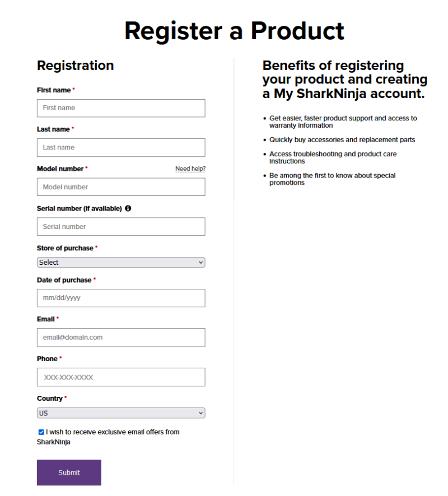
Task: Open the Store of purchase dropdown
Action: (x=121, y=262)
